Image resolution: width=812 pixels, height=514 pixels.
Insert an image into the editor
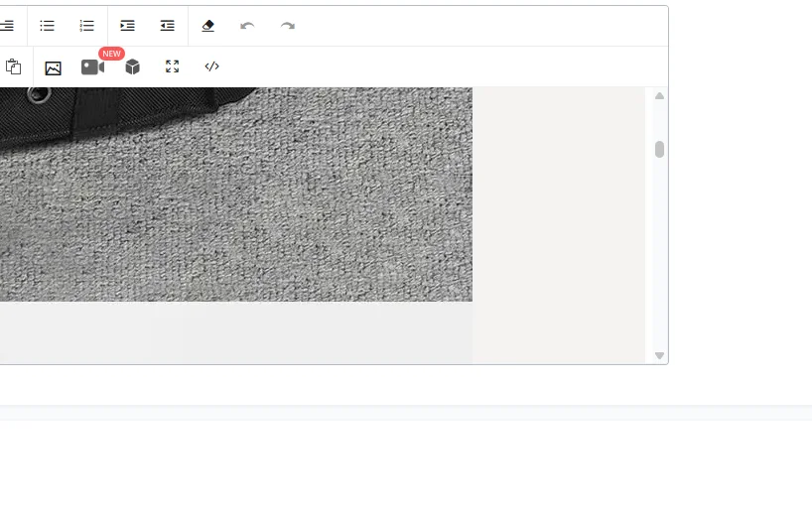[53, 67]
